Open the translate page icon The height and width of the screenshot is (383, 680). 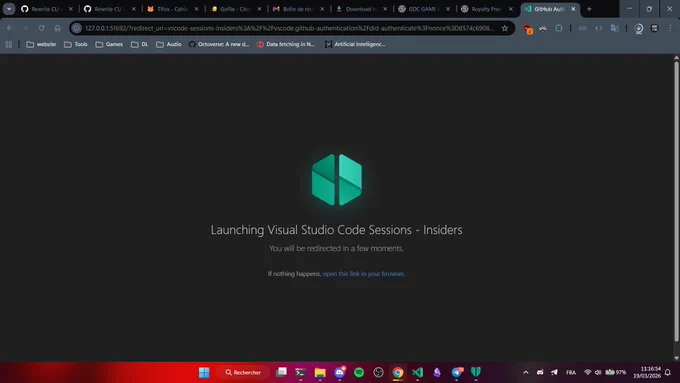click(615, 28)
